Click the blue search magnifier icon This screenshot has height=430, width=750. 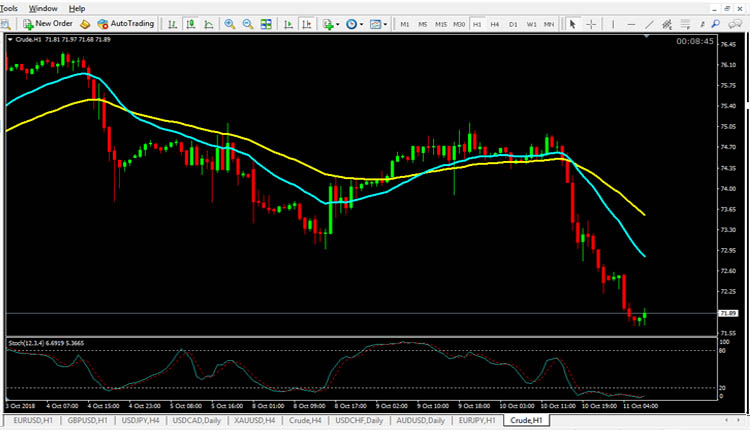coord(716,24)
